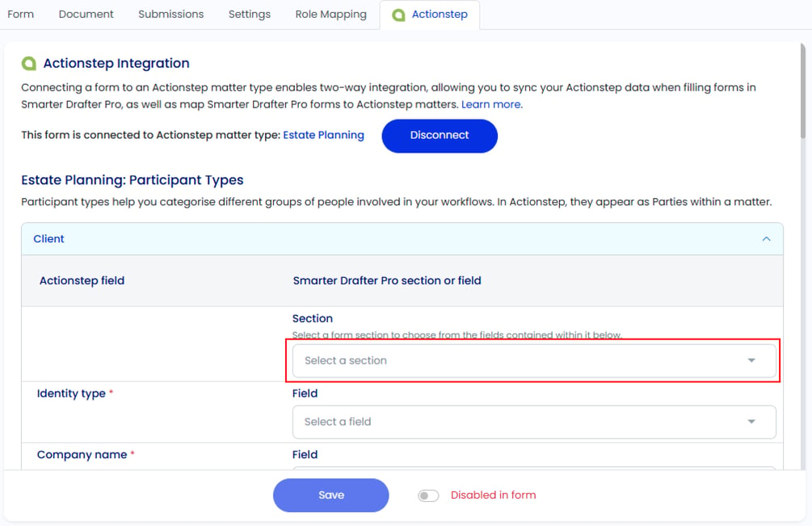Click the Actionstep Integration heading logo

coord(29,63)
